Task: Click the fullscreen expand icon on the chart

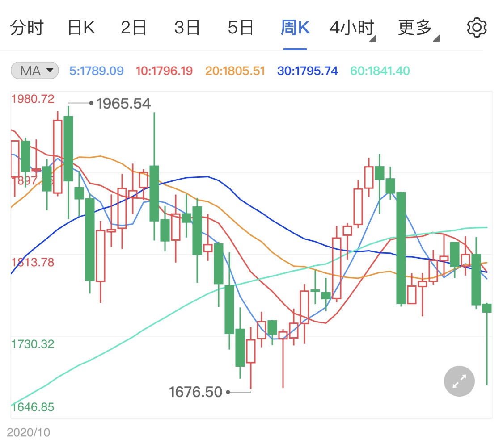Action: tap(459, 381)
